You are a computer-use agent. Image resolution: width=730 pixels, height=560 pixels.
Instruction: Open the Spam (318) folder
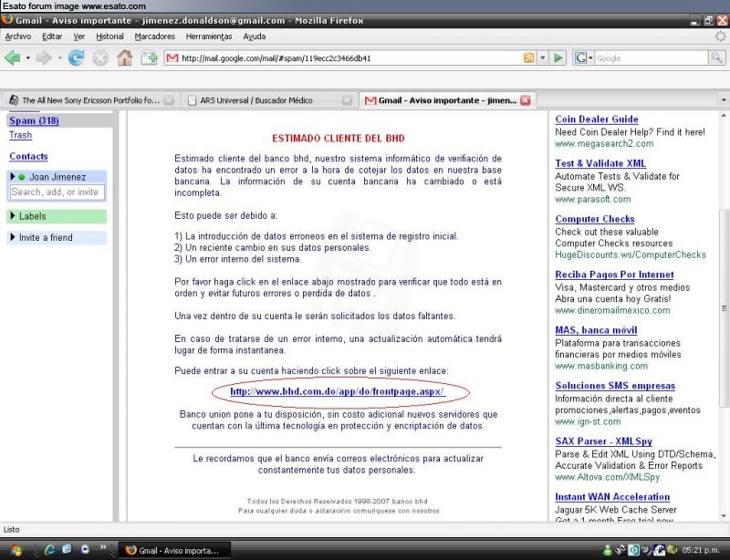[x=34, y=120]
